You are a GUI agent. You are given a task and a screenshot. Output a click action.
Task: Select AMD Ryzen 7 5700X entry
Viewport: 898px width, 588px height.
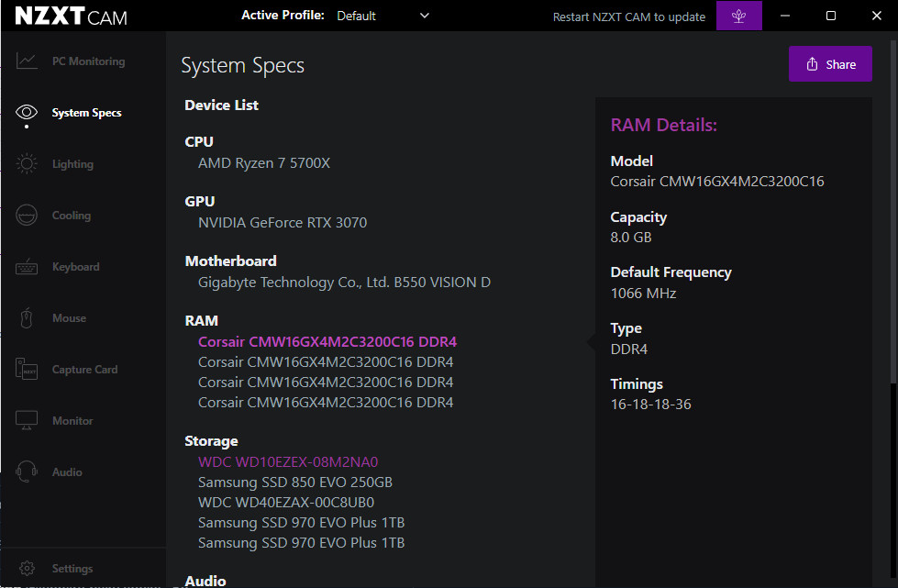264,163
